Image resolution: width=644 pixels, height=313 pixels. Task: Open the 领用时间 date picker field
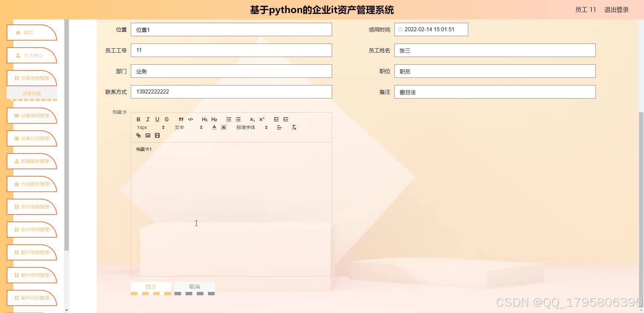[431, 29]
